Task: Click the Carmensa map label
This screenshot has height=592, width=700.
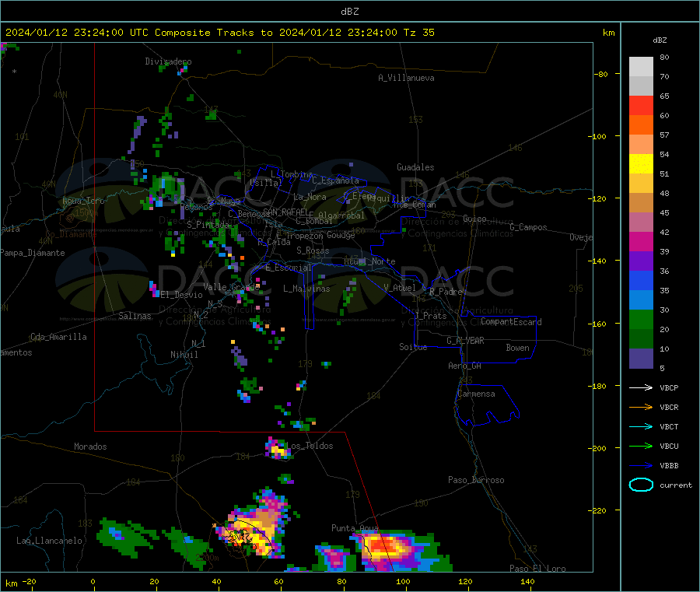Action: [476, 394]
